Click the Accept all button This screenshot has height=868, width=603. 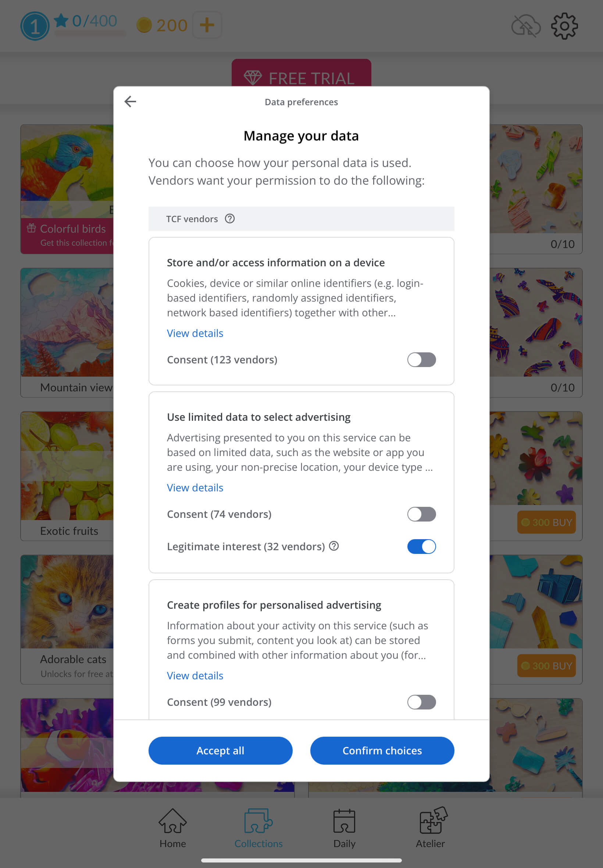(x=220, y=750)
